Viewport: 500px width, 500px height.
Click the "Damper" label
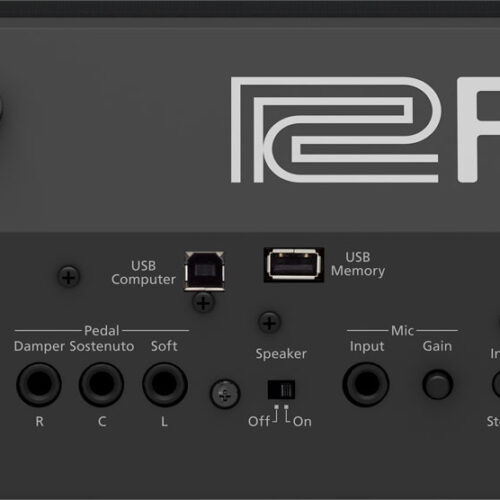(39, 347)
